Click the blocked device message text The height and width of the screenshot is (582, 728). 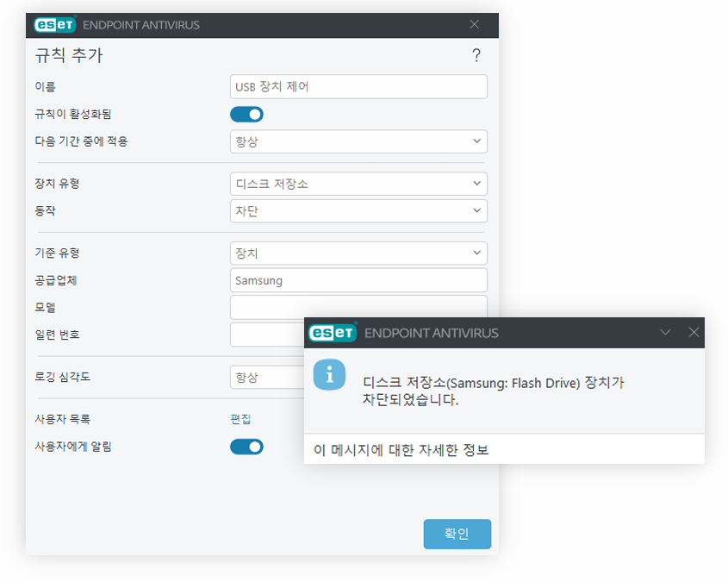493,391
